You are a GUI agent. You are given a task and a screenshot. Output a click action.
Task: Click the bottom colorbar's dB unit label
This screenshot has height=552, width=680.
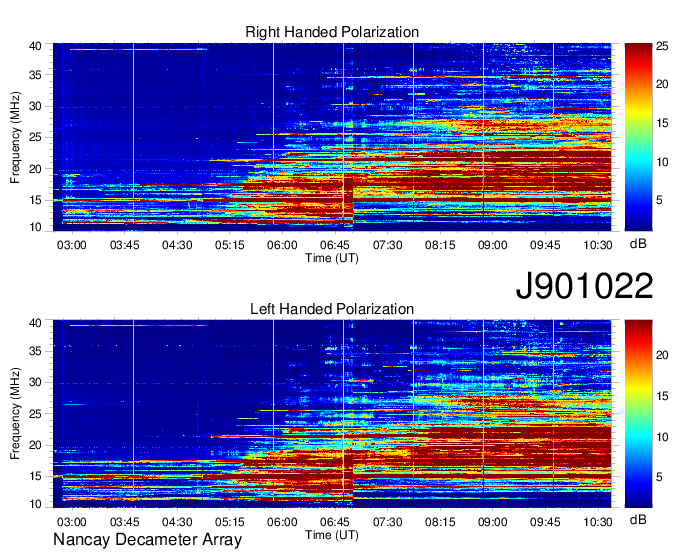638,520
